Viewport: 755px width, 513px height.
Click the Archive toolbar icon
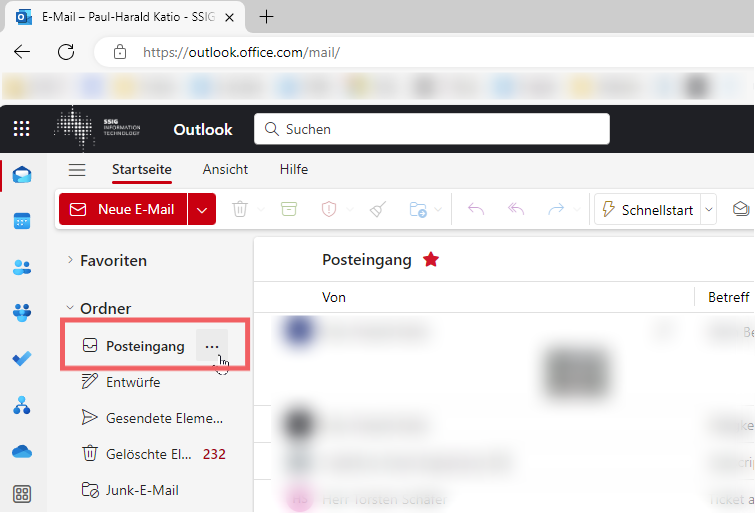pyautogui.click(x=289, y=209)
